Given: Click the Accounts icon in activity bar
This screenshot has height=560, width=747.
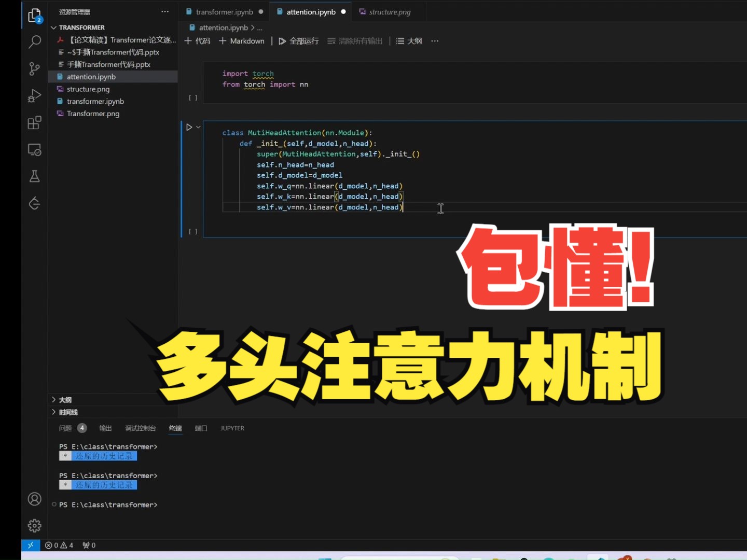Looking at the screenshot, I should (35, 499).
